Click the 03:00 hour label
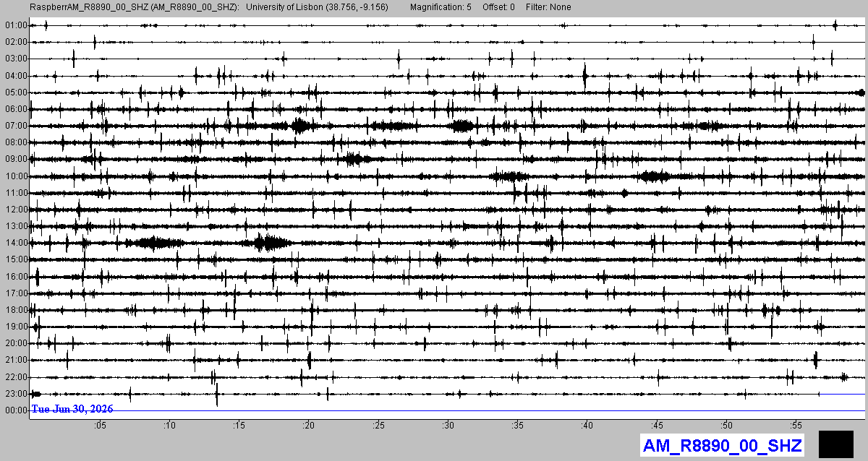This screenshot has width=868, height=461. point(16,59)
